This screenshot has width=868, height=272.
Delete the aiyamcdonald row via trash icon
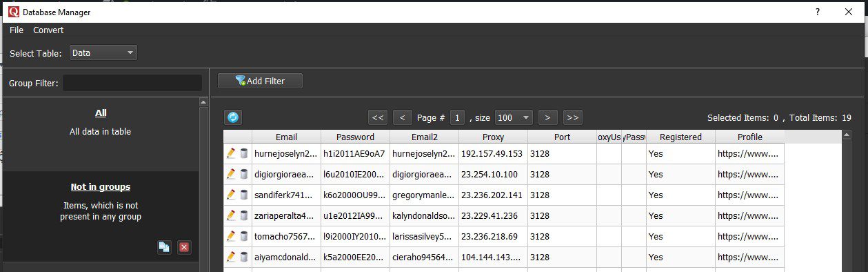(x=243, y=257)
